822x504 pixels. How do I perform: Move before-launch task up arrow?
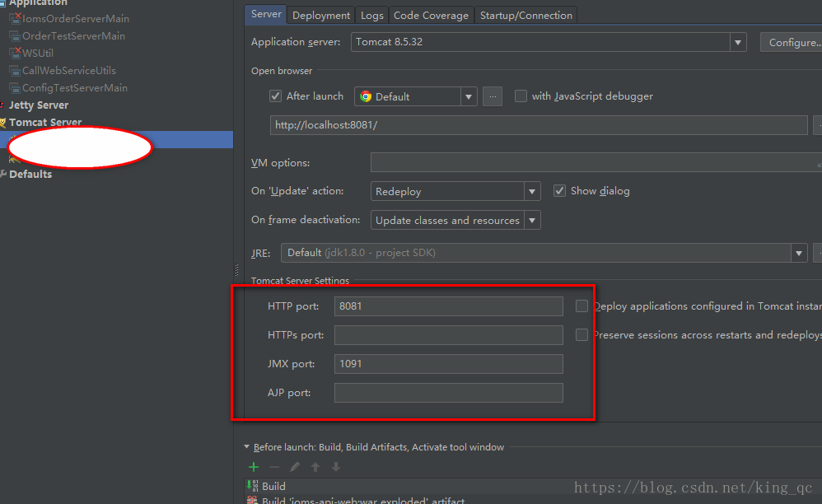point(315,467)
